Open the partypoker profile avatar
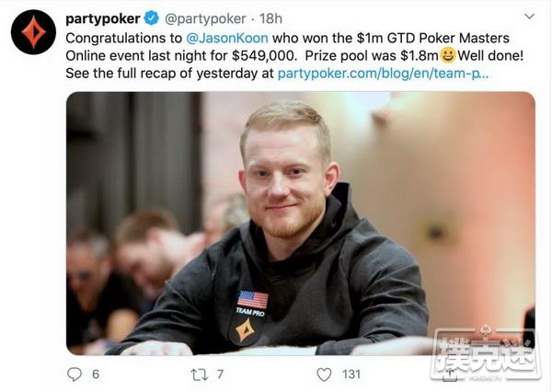The height and width of the screenshot is (392, 552). click(x=33, y=32)
